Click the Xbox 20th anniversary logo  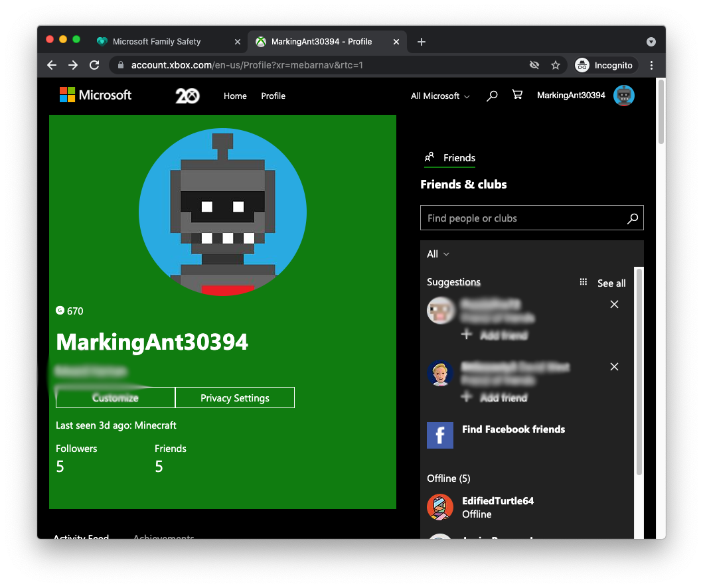pyautogui.click(x=188, y=95)
